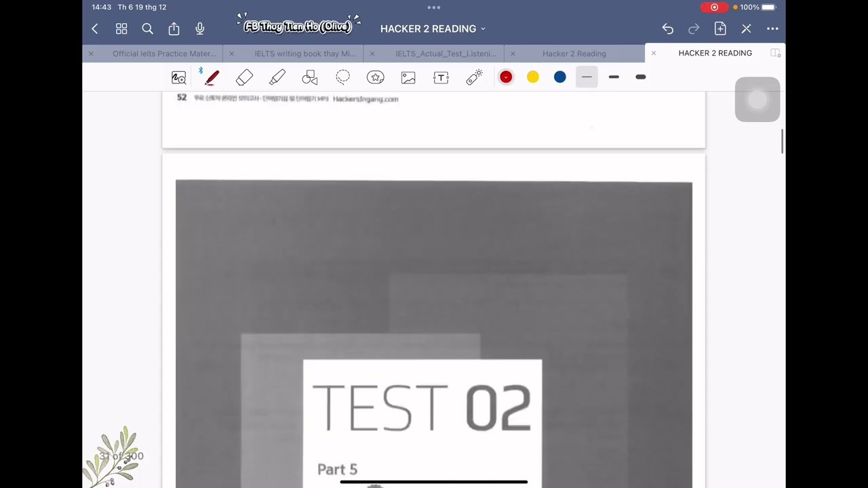Choose the yellow pen color
The image size is (868, 488).
coord(533,77)
